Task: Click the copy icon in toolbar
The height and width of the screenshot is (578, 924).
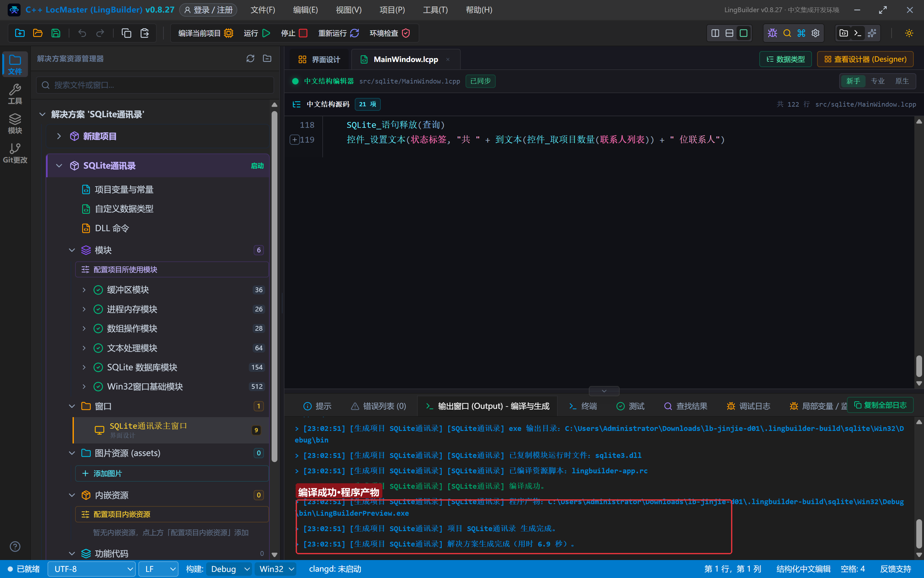Action: [126, 33]
